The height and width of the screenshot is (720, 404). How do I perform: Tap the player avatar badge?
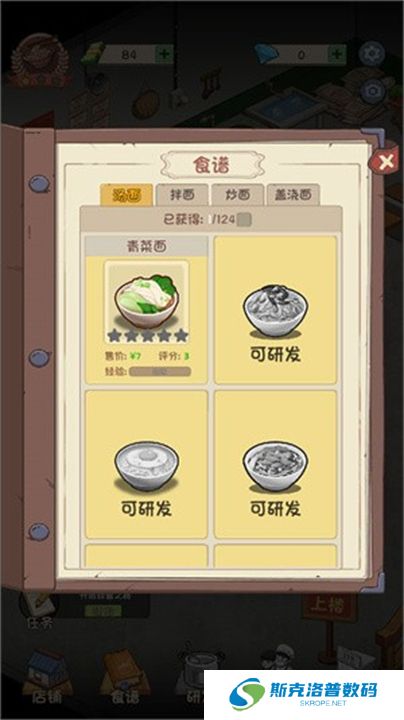(40, 61)
